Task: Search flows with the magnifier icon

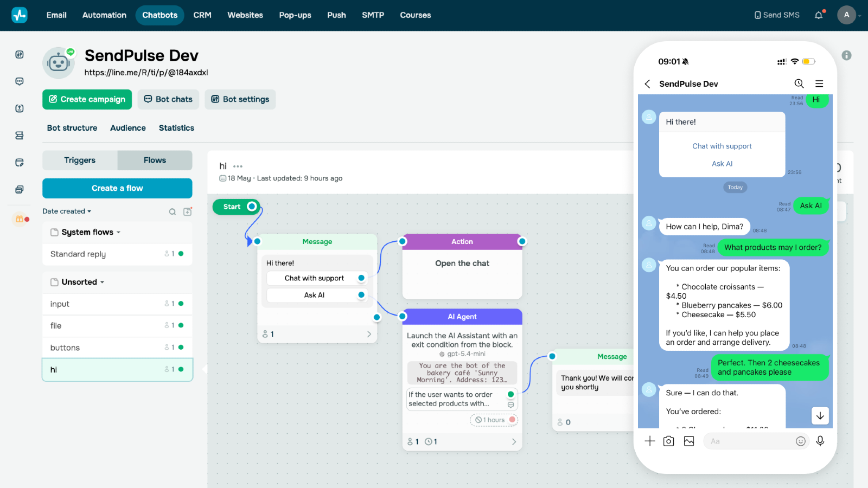Action: 173,212
